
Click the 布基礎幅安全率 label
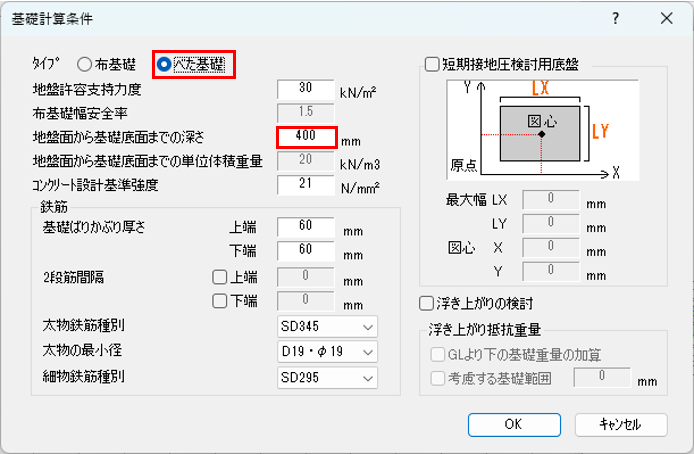(80, 114)
